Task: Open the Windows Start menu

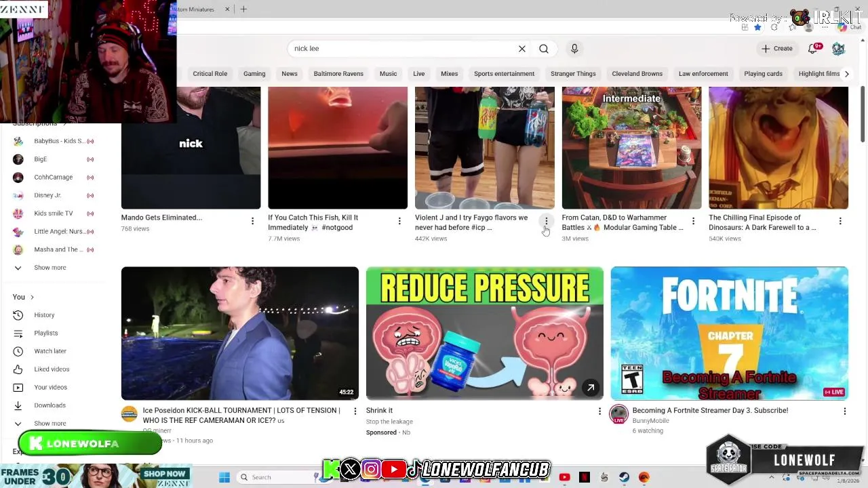Action: [x=224, y=477]
